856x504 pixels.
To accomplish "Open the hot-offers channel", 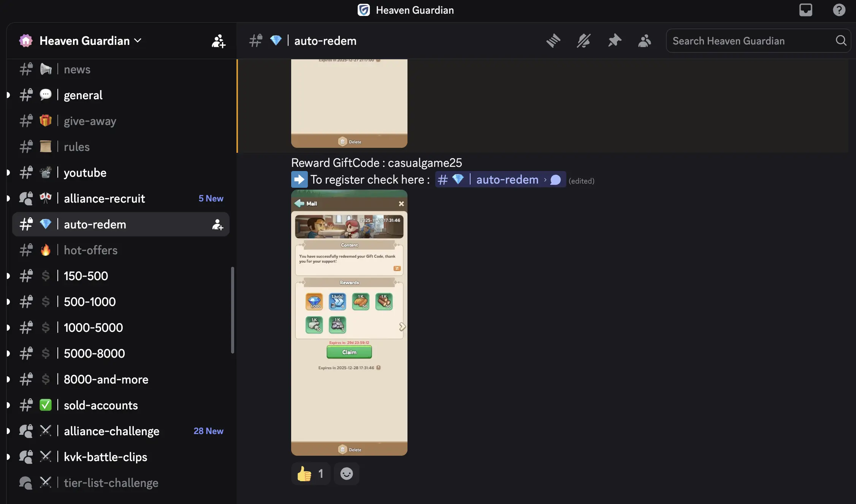I will click(90, 250).
